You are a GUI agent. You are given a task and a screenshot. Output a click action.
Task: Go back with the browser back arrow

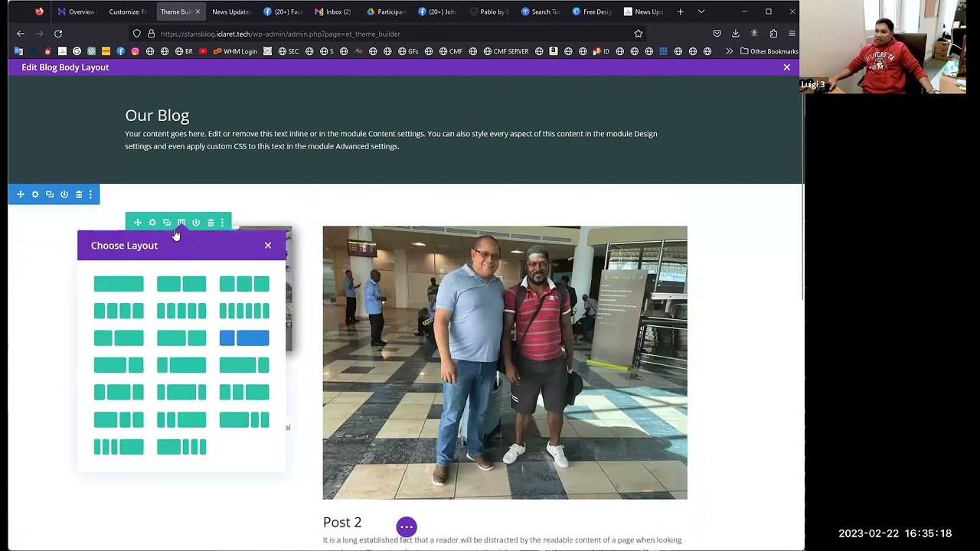point(21,34)
